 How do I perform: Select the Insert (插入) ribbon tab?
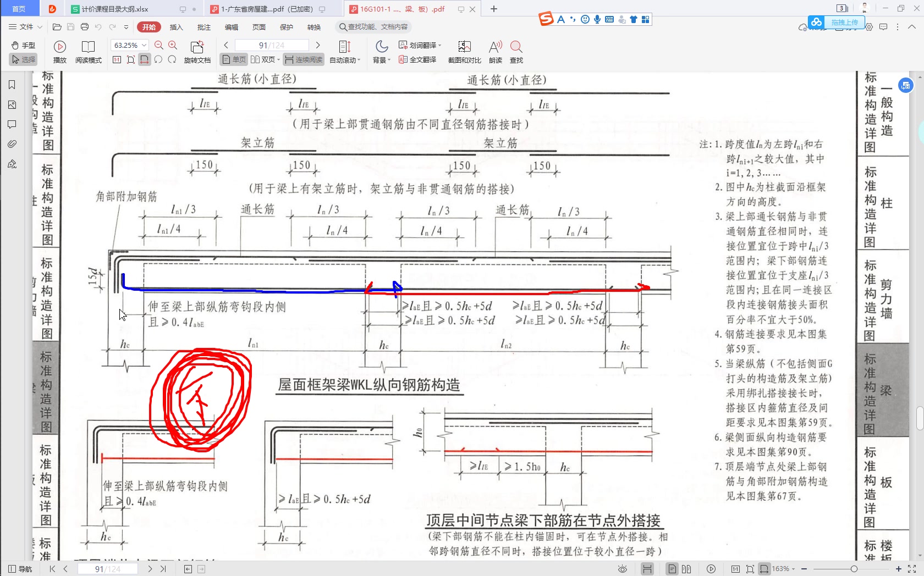click(177, 27)
